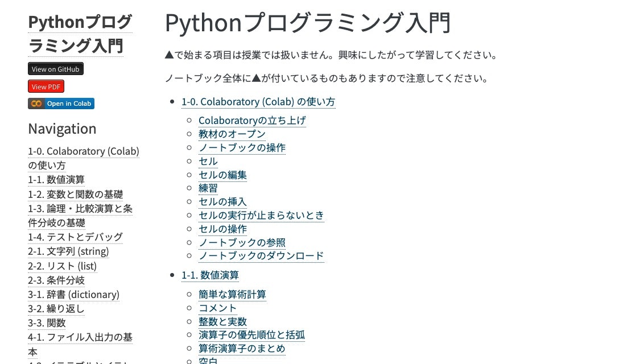Image resolution: width=623 pixels, height=364 pixels.
Task: Launch the Open in Colab badge
Action: [61, 104]
